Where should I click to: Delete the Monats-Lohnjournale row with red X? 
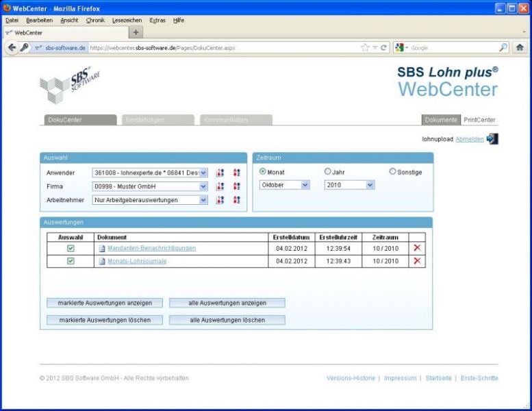tap(417, 261)
